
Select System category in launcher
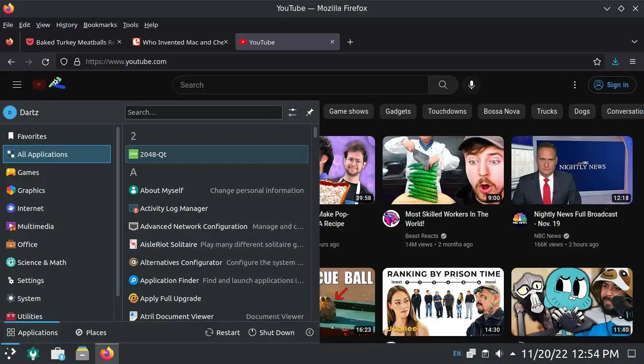57,298
